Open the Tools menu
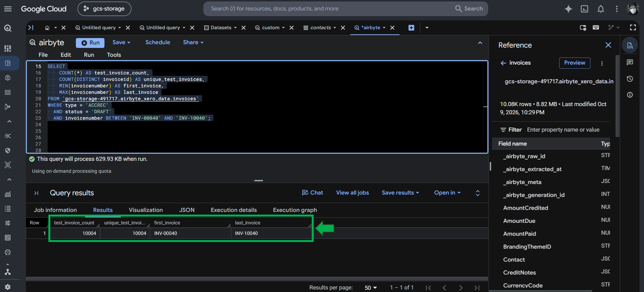 (x=114, y=55)
